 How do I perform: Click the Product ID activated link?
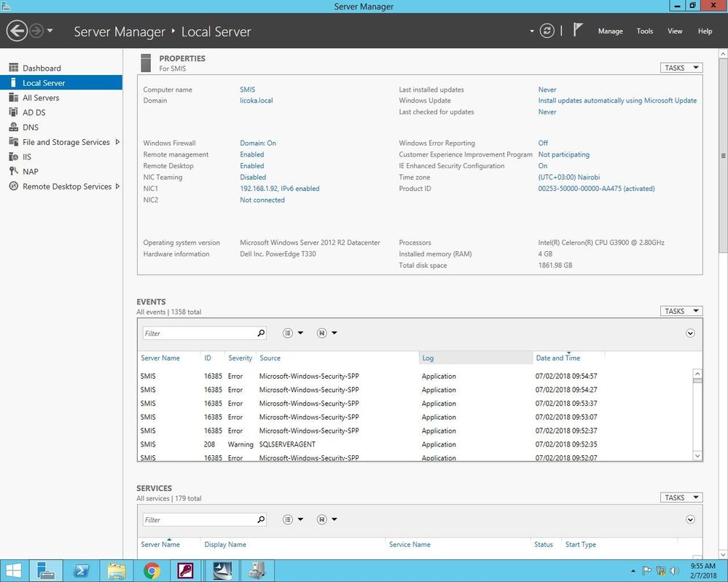click(596, 189)
